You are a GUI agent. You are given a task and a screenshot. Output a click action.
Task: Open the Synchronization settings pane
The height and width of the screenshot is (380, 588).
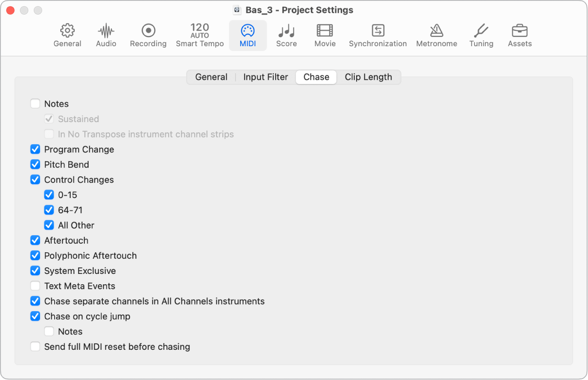coord(377,35)
